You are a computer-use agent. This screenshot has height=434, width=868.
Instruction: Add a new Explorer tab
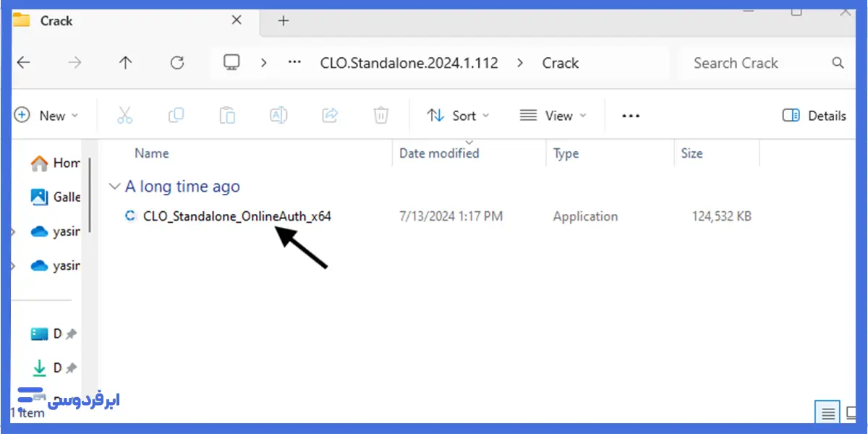[284, 20]
